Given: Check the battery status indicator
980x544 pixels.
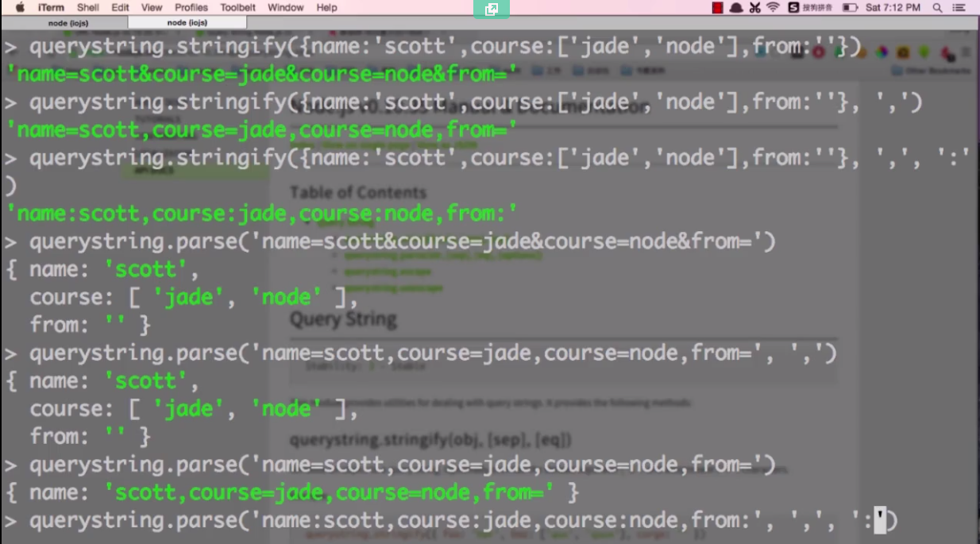Looking at the screenshot, I should (x=851, y=7).
